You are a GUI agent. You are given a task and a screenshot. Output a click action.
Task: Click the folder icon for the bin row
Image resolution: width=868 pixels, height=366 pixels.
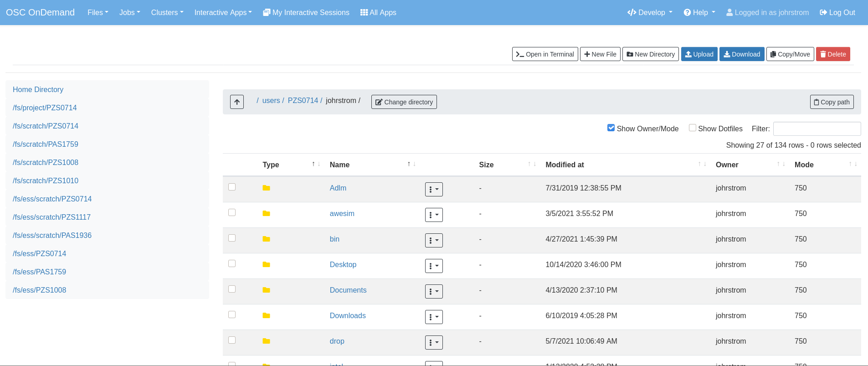click(266, 239)
